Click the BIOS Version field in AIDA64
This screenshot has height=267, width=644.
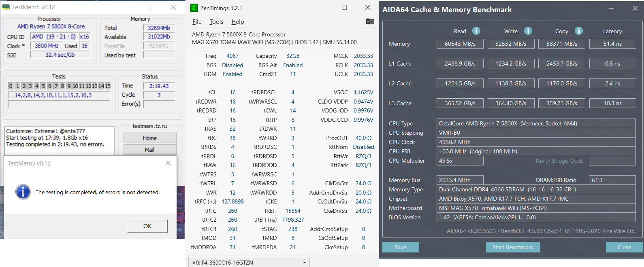click(x=536, y=217)
